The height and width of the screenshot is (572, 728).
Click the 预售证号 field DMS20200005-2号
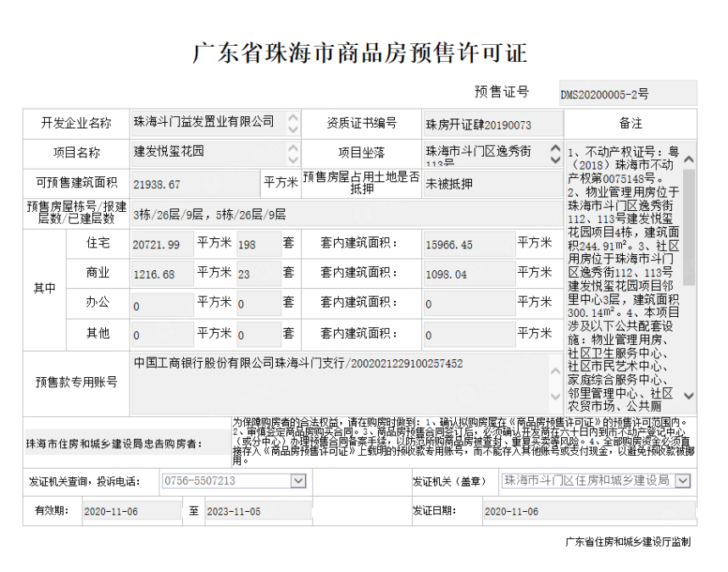(x=628, y=93)
